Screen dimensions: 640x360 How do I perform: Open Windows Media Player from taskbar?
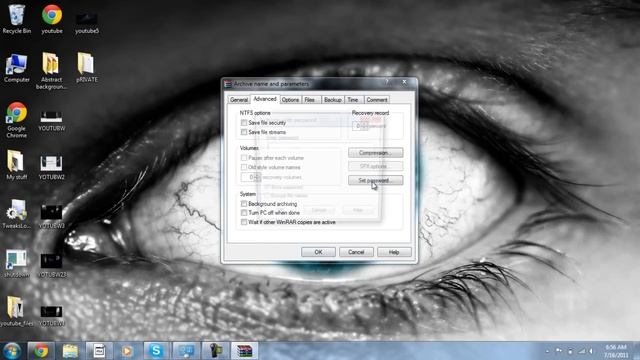pos(127,351)
